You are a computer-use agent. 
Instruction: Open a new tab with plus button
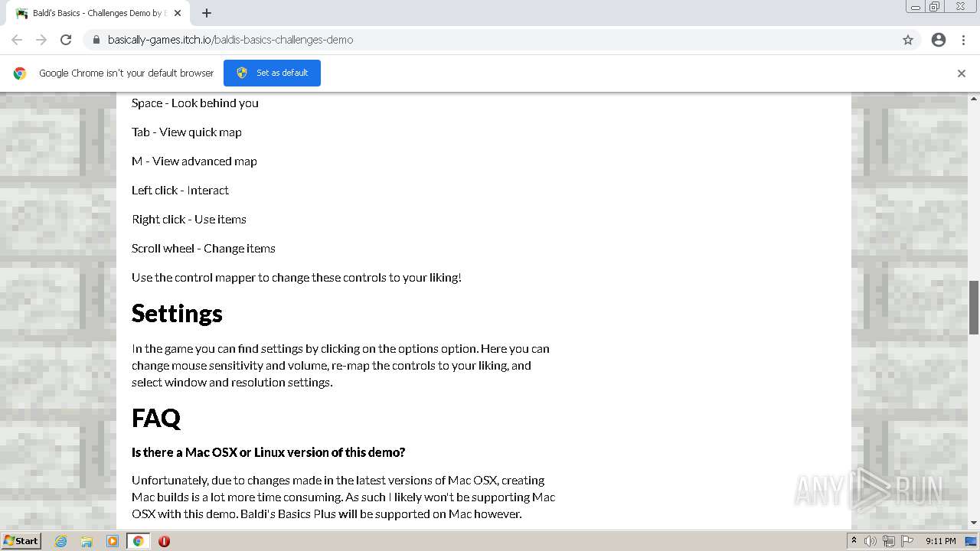[207, 13]
